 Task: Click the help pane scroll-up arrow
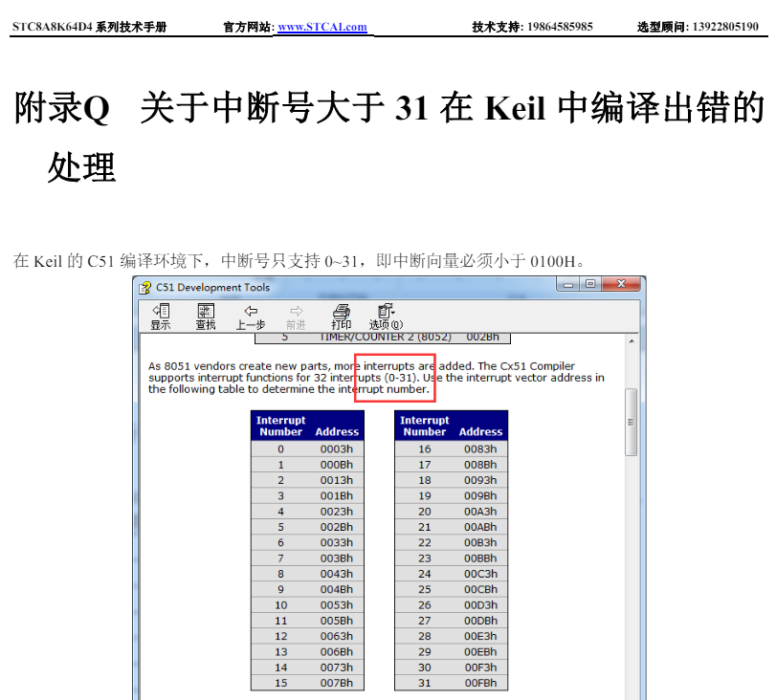(x=632, y=340)
